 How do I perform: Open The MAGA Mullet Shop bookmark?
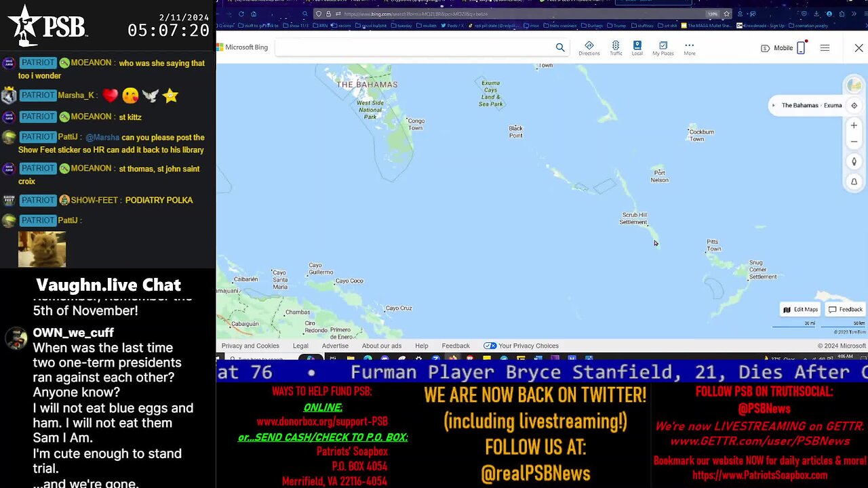(x=707, y=26)
